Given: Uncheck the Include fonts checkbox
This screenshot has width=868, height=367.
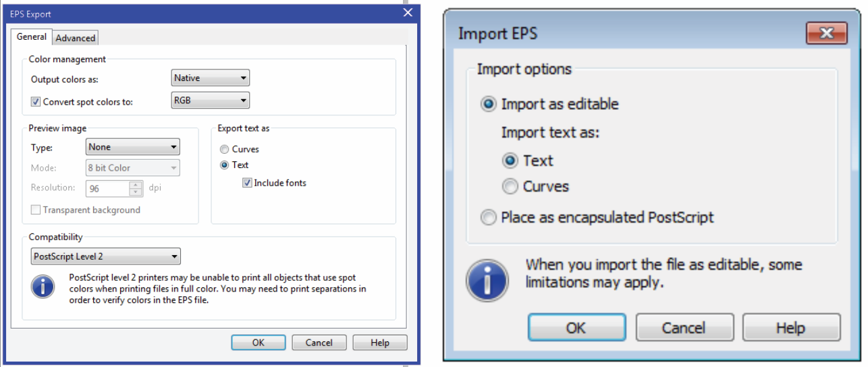Looking at the screenshot, I should (x=247, y=183).
